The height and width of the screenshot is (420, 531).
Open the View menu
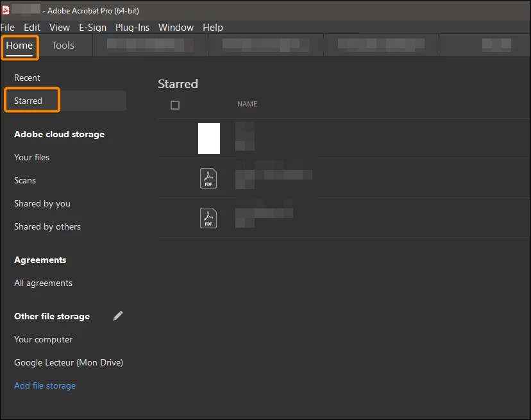tap(60, 28)
